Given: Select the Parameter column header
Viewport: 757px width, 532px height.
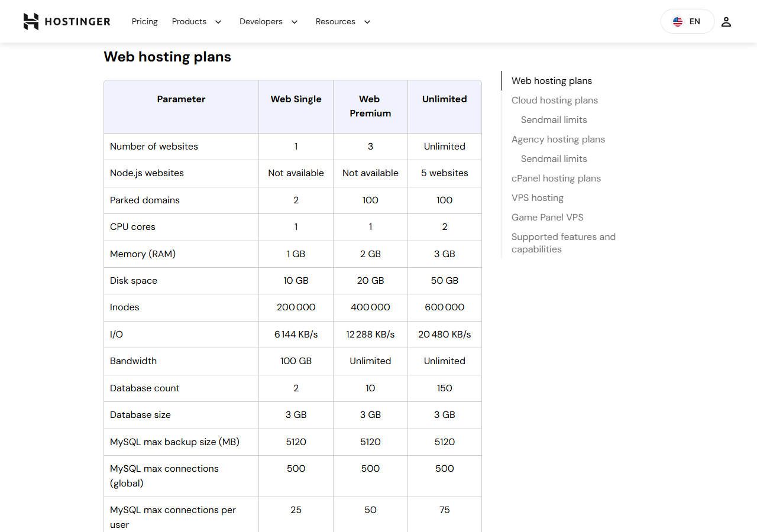Looking at the screenshot, I should point(181,99).
